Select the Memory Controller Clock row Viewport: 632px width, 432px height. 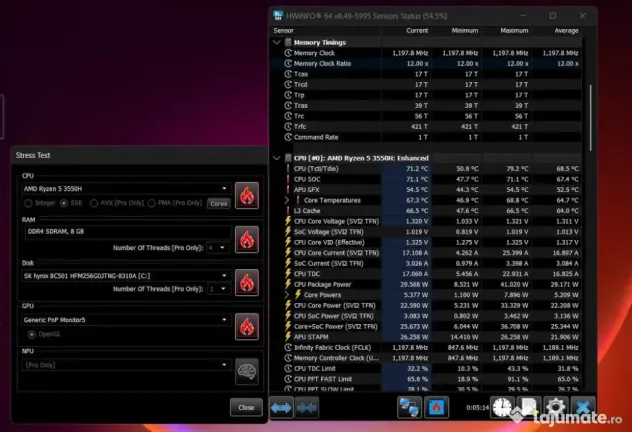[426, 358]
